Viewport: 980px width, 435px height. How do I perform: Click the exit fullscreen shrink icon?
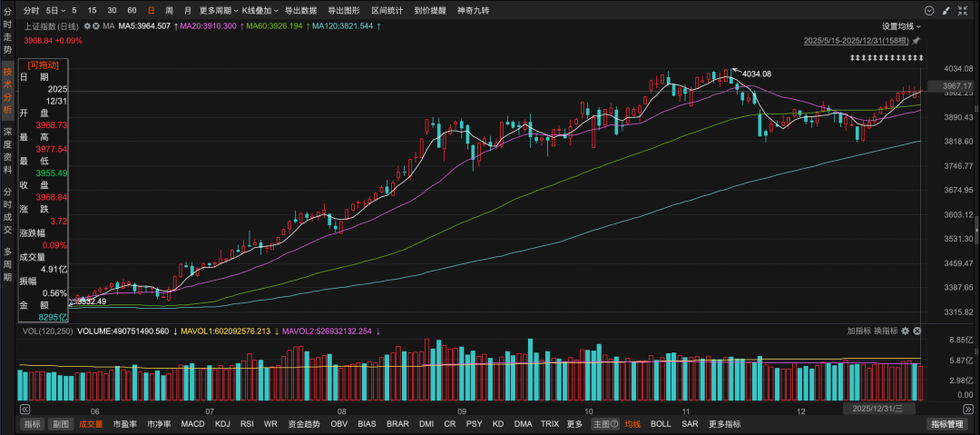click(962, 10)
